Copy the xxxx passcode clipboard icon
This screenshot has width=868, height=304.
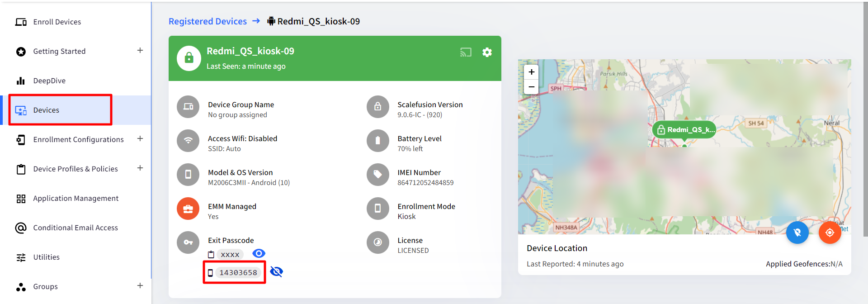tap(211, 255)
